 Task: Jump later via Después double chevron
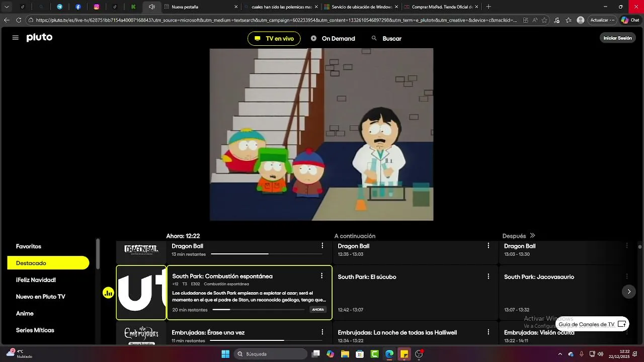tap(532, 236)
